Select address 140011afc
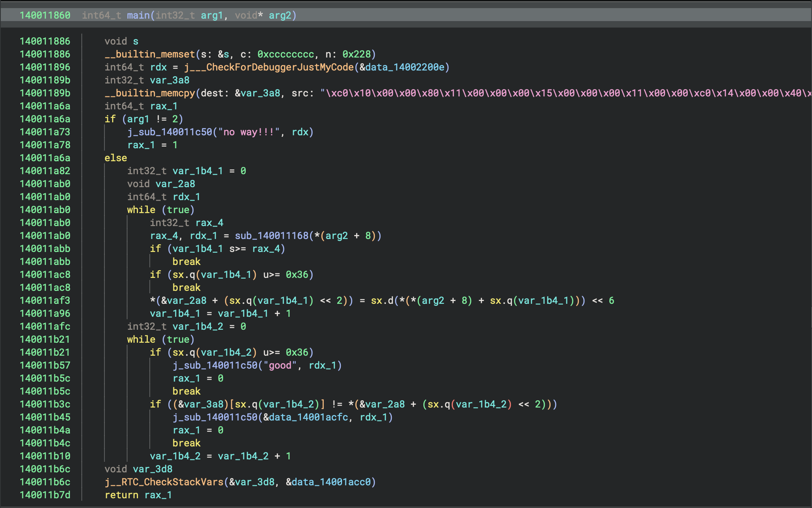The height and width of the screenshot is (508, 812). [x=45, y=327]
